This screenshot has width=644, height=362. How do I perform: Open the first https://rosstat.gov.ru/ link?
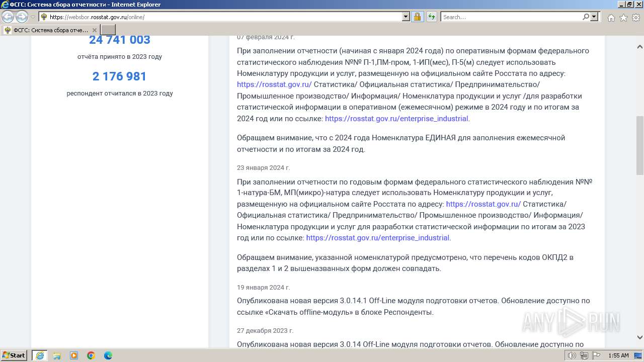tap(274, 84)
